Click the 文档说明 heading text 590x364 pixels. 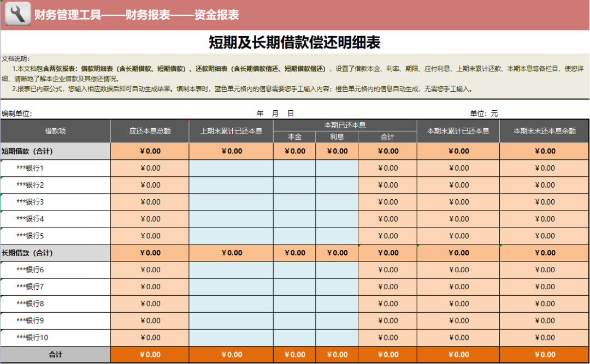(16, 58)
